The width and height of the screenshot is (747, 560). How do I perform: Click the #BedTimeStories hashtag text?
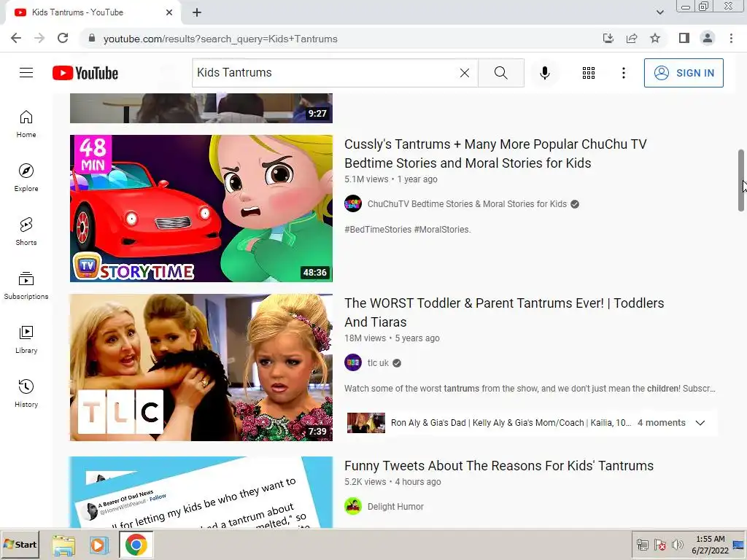tap(378, 230)
